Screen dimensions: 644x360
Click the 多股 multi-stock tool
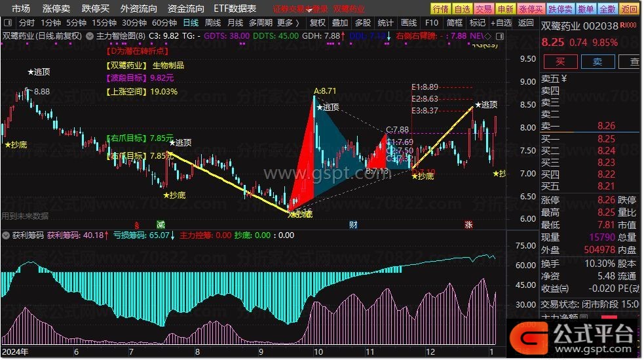click(363, 22)
